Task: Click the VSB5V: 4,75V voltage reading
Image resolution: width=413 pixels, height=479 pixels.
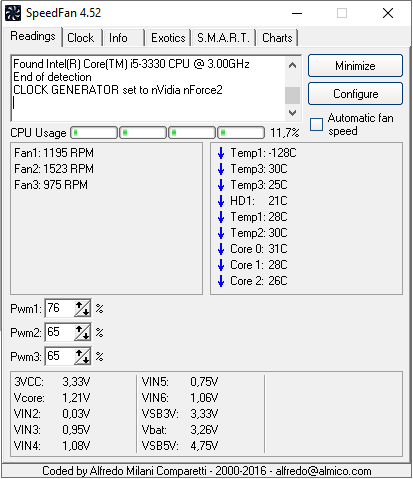Action: pos(180,446)
